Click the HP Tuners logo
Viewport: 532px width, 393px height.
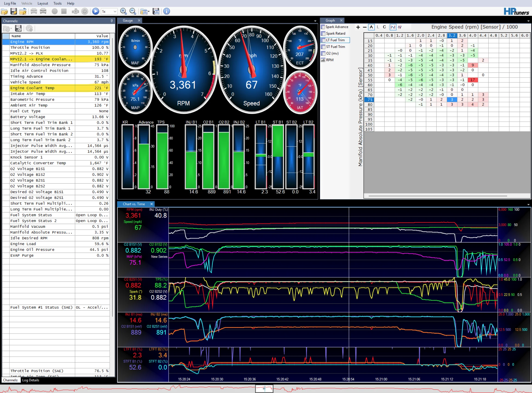click(516, 11)
